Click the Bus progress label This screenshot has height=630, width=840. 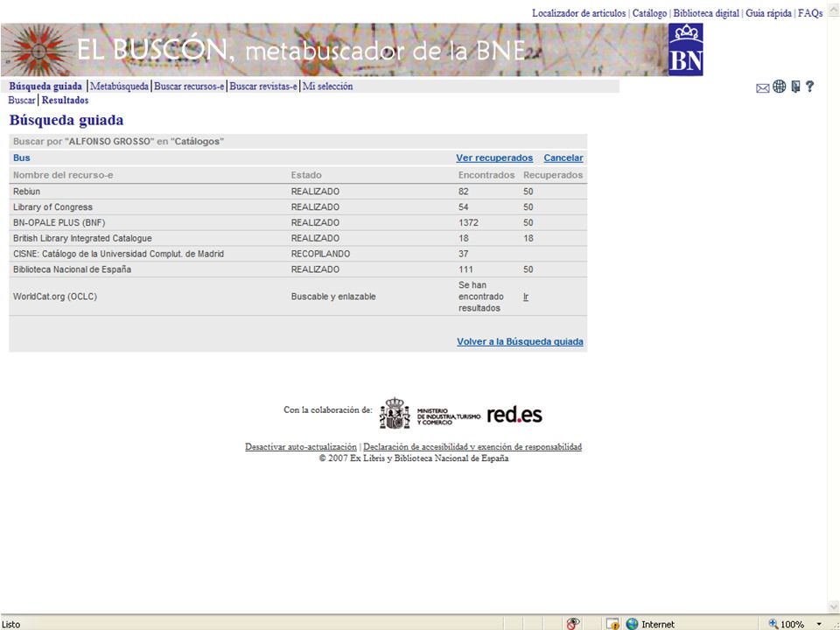tap(21, 158)
